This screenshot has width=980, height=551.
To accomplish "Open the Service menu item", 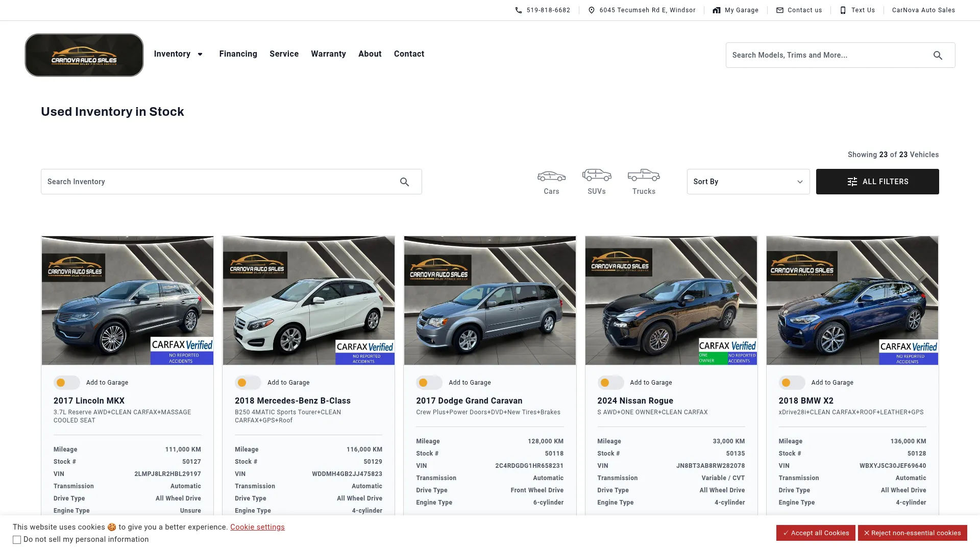I will point(284,54).
